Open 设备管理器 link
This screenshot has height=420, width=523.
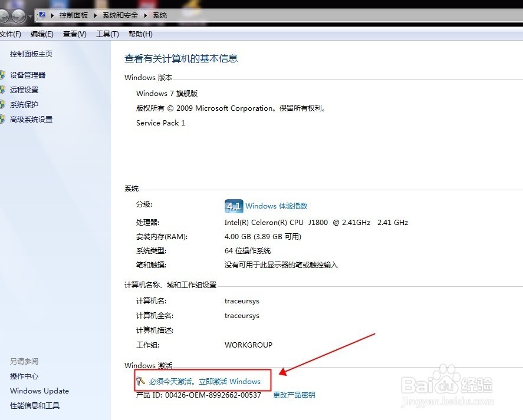point(28,75)
